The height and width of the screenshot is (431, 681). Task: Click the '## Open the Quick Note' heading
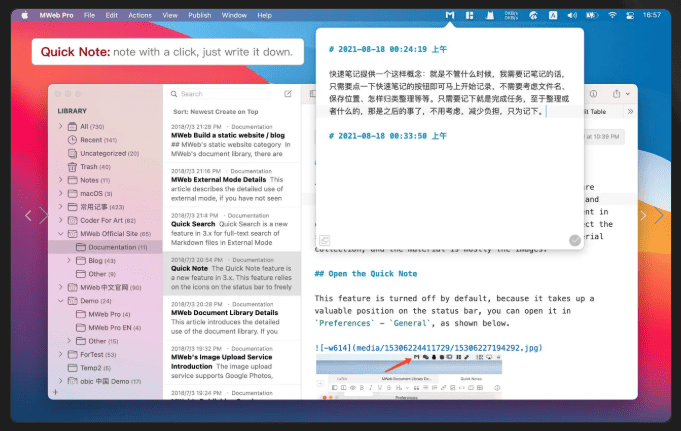366,274
